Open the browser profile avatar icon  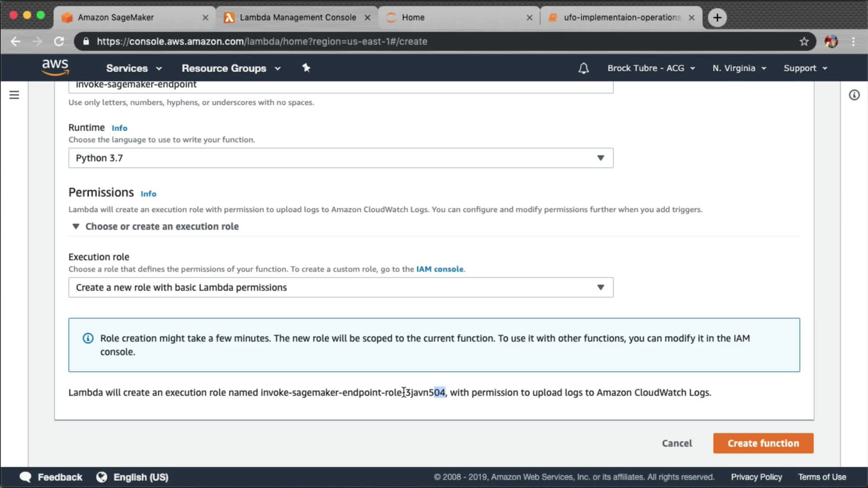coord(831,42)
